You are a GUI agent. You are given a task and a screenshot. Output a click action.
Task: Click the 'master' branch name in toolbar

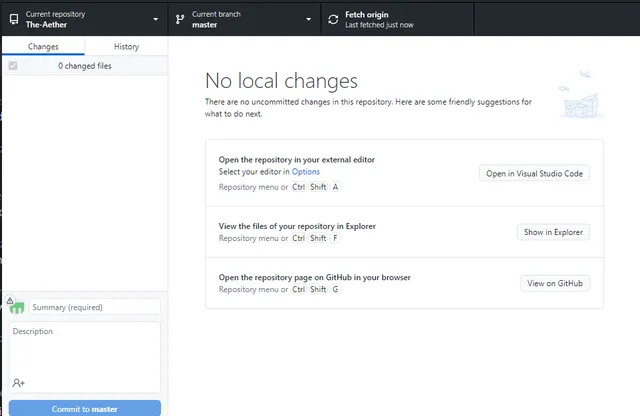[x=204, y=24]
